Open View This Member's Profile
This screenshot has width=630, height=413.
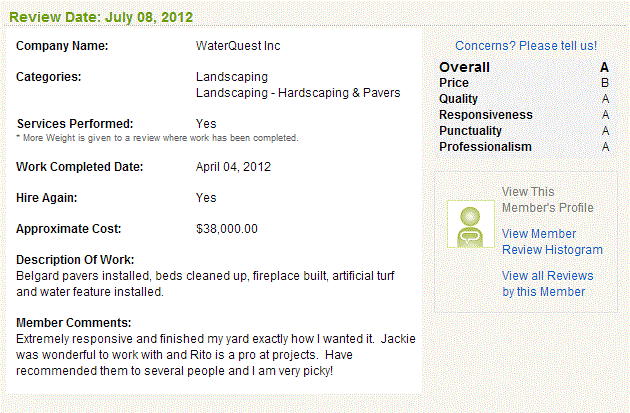[548, 200]
